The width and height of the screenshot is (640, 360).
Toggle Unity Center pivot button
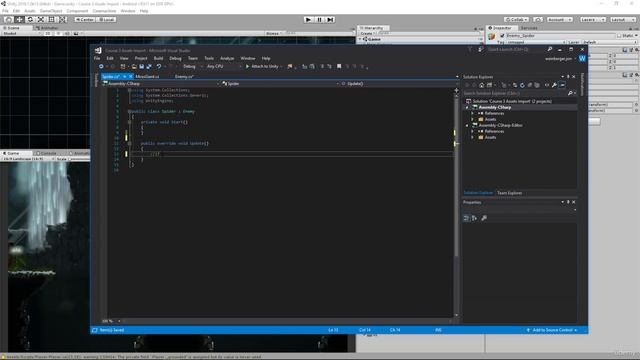click(84, 20)
